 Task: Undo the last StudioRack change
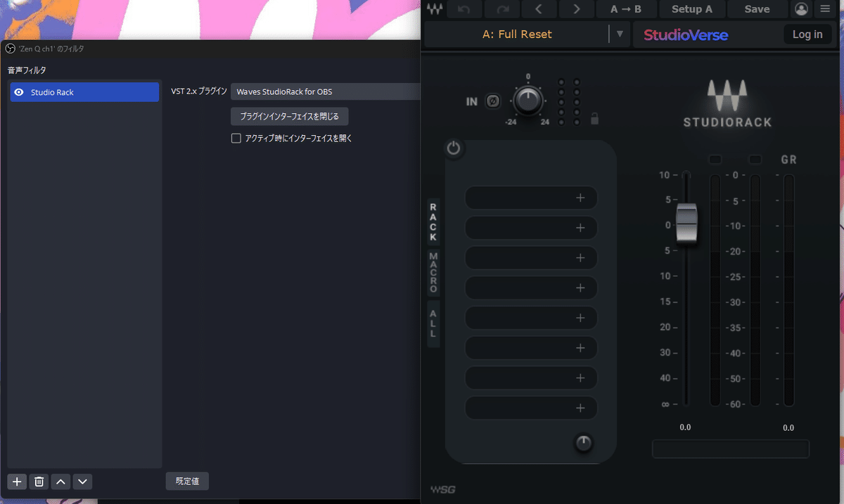point(463,9)
